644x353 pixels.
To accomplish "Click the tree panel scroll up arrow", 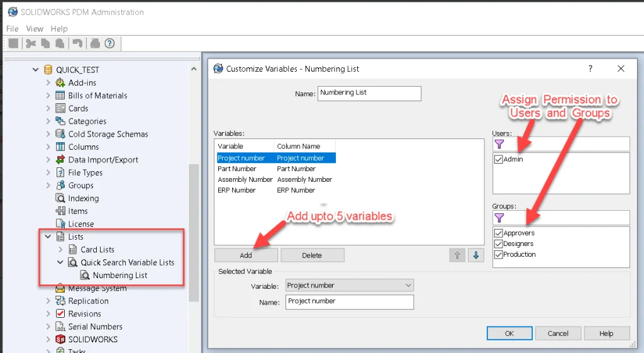I will pyautogui.click(x=194, y=69).
